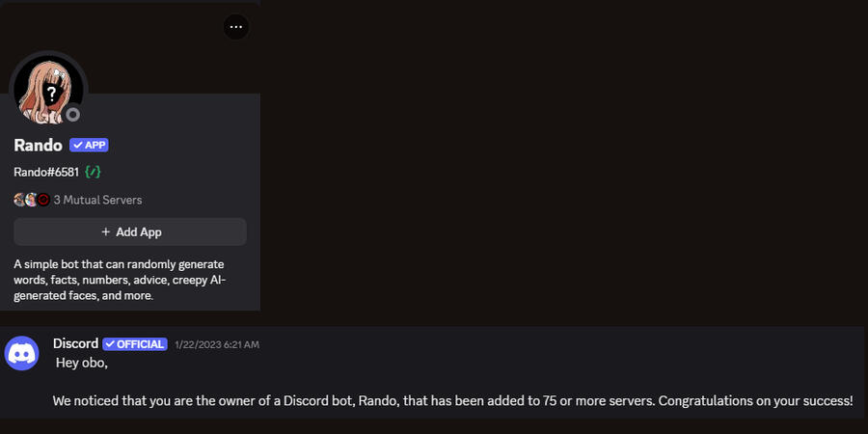Click the Discord logo message avatar
Viewport: 868px width, 434px height.
pyautogui.click(x=22, y=353)
